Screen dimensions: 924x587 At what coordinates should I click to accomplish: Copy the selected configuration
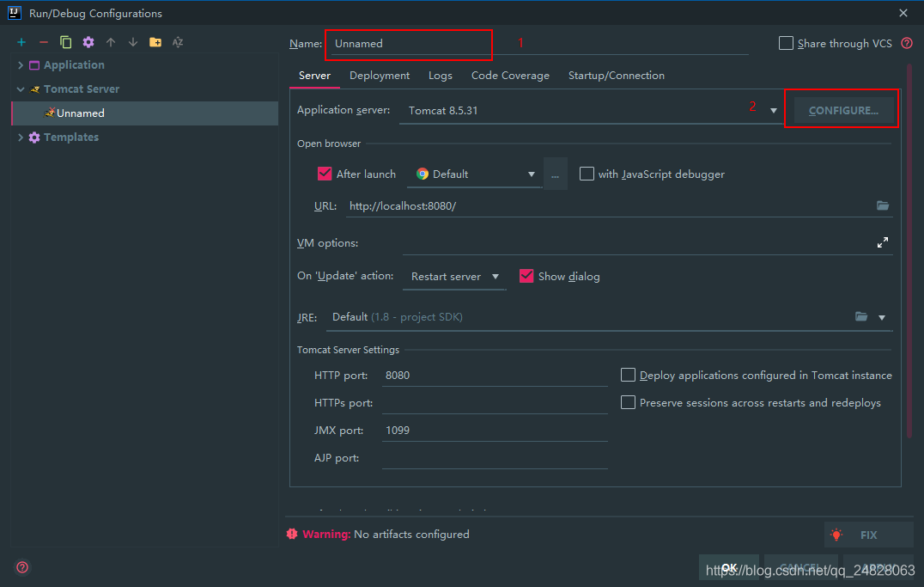pos(65,42)
